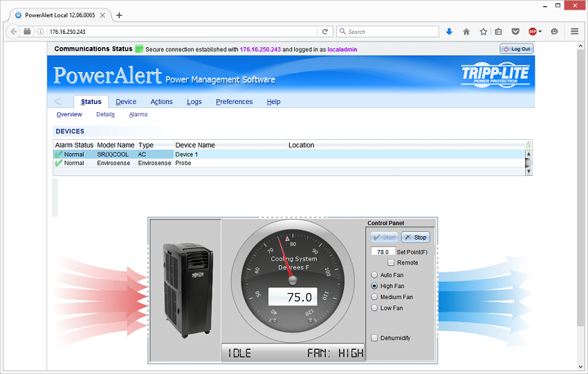
Task: Click the Set Point temperature field
Action: (383, 252)
